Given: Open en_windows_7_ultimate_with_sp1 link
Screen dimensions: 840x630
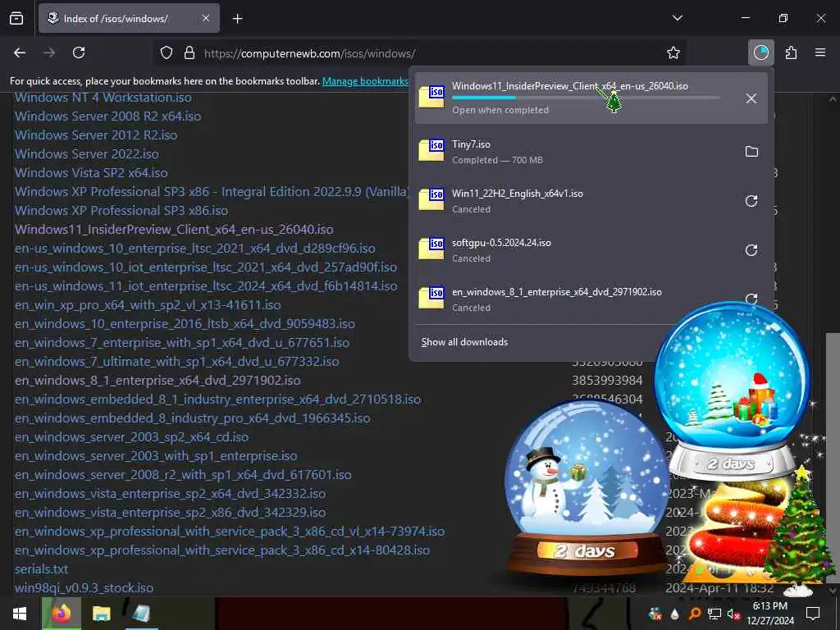Looking at the screenshot, I should coord(177,362).
